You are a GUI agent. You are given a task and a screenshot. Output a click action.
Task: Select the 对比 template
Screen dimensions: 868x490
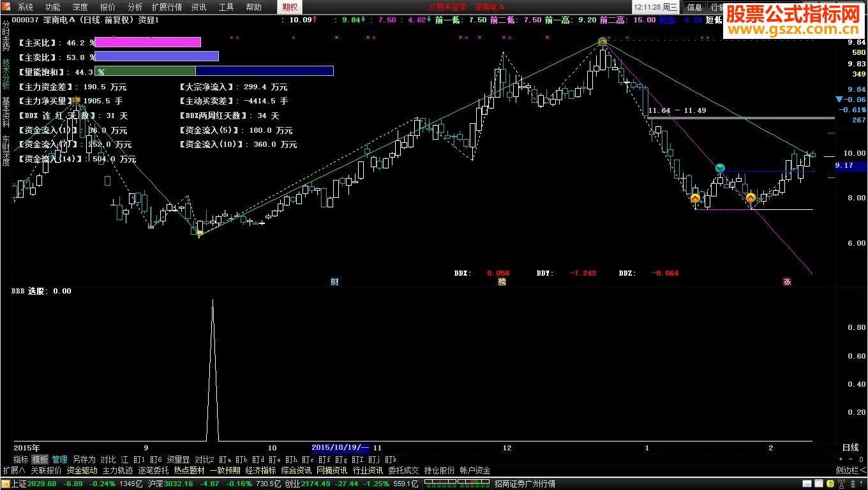108,459
